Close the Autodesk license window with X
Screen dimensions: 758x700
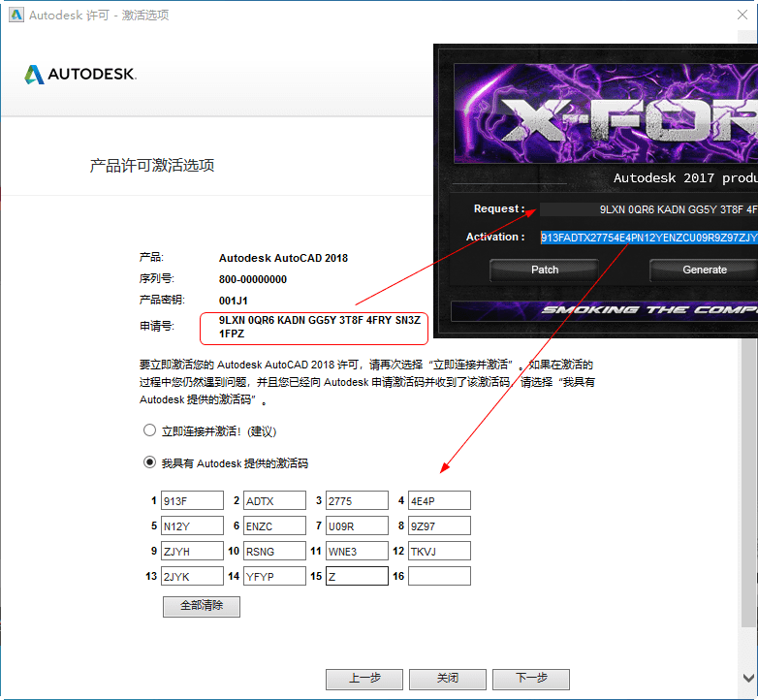[x=742, y=15]
